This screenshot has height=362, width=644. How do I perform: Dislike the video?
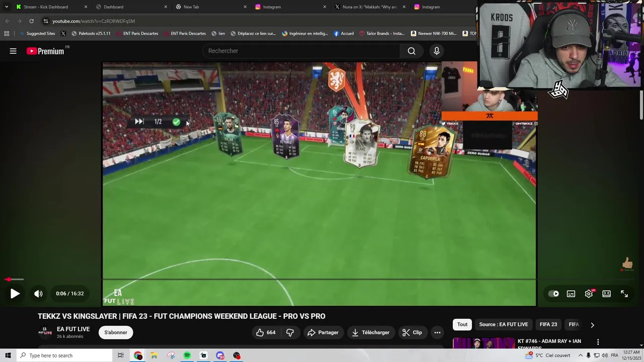click(x=290, y=332)
